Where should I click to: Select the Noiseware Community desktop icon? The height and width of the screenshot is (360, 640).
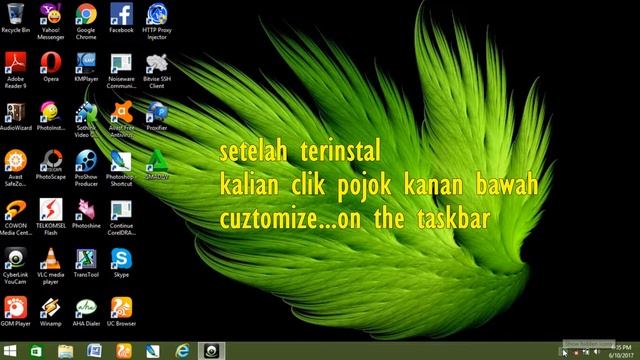[121, 71]
